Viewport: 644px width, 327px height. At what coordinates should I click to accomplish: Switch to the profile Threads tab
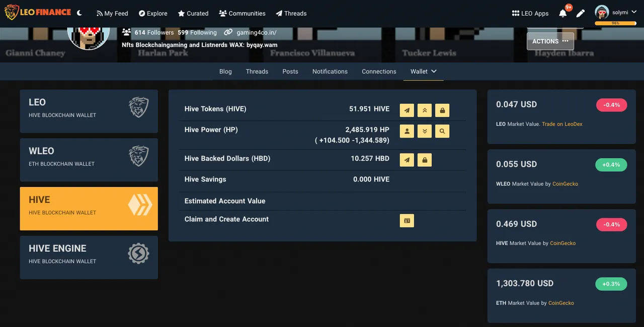257,72
